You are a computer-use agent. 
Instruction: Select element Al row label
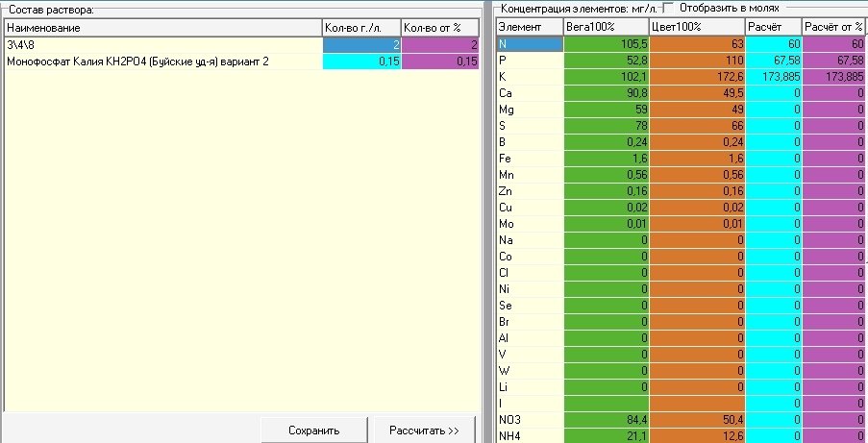click(x=530, y=338)
